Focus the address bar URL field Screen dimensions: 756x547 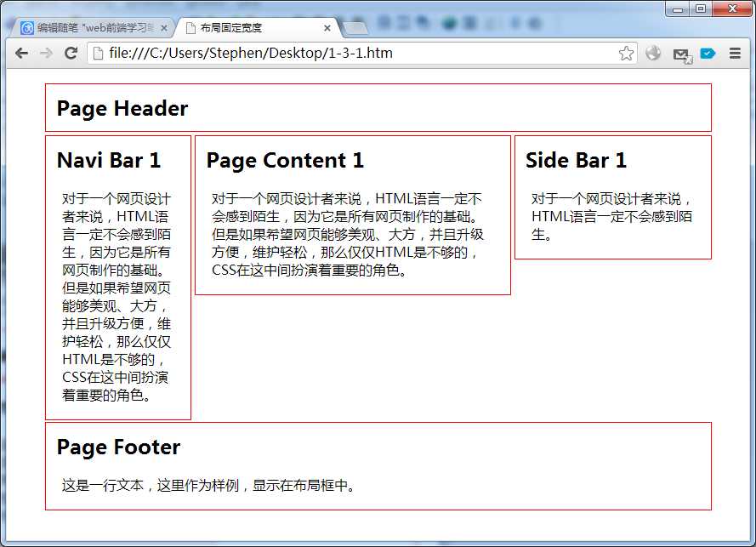(361, 53)
